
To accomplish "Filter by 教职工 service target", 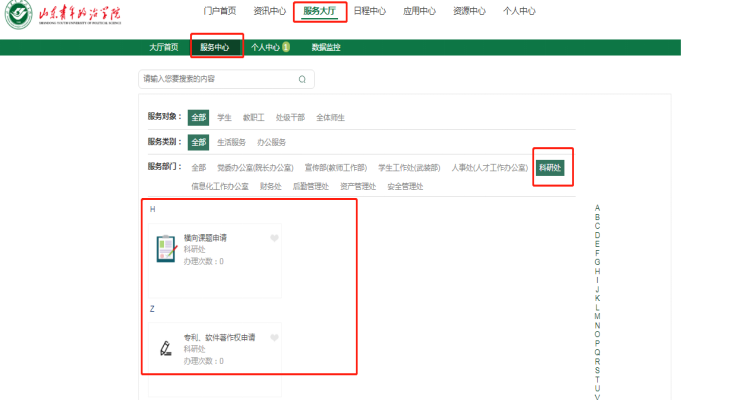I will pyautogui.click(x=253, y=117).
